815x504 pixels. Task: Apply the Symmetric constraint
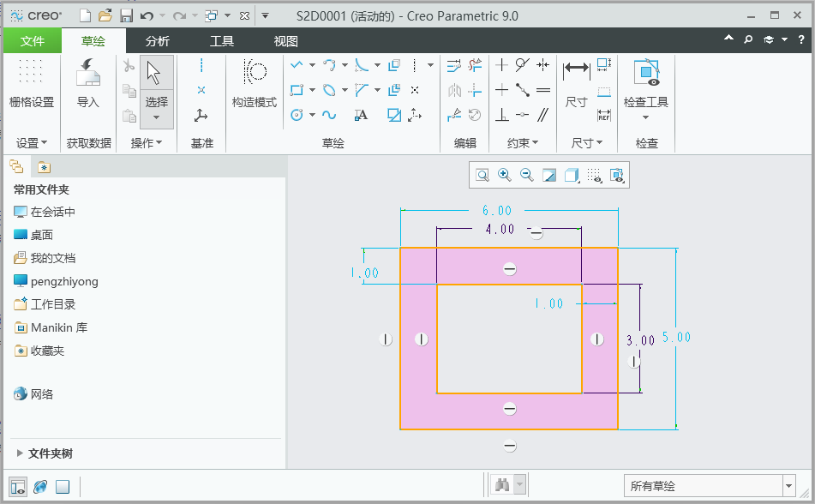click(543, 65)
